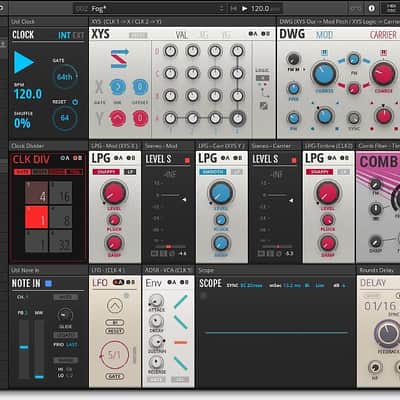Open the preset name dropdown showing Fog

pyautogui.click(x=149, y=8)
